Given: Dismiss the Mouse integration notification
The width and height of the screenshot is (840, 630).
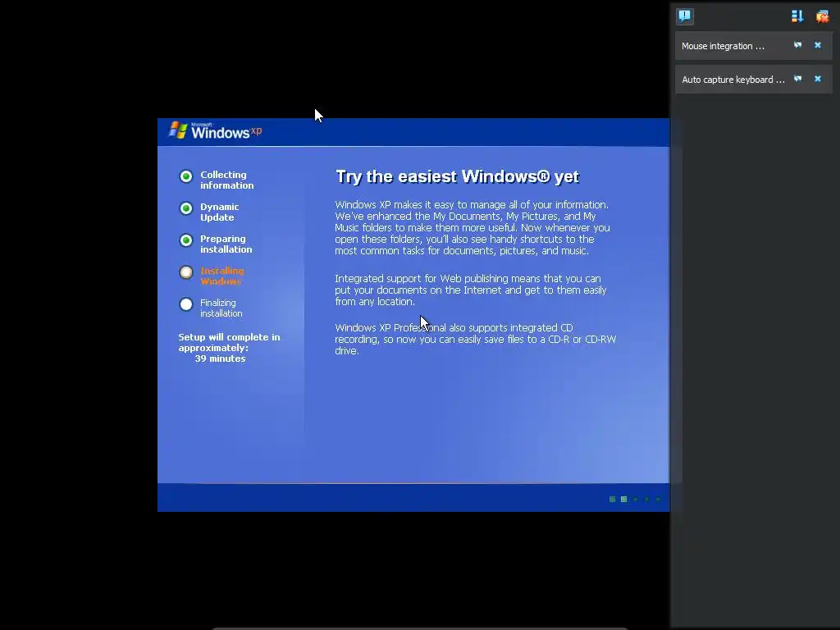Looking at the screenshot, I should coord(818,46).
